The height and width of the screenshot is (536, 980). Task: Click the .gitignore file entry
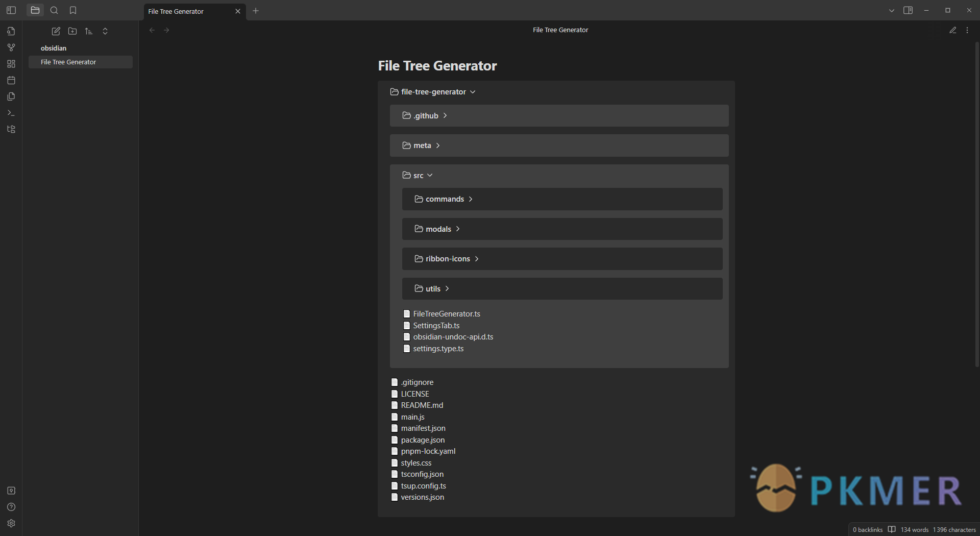coord(412,382)
